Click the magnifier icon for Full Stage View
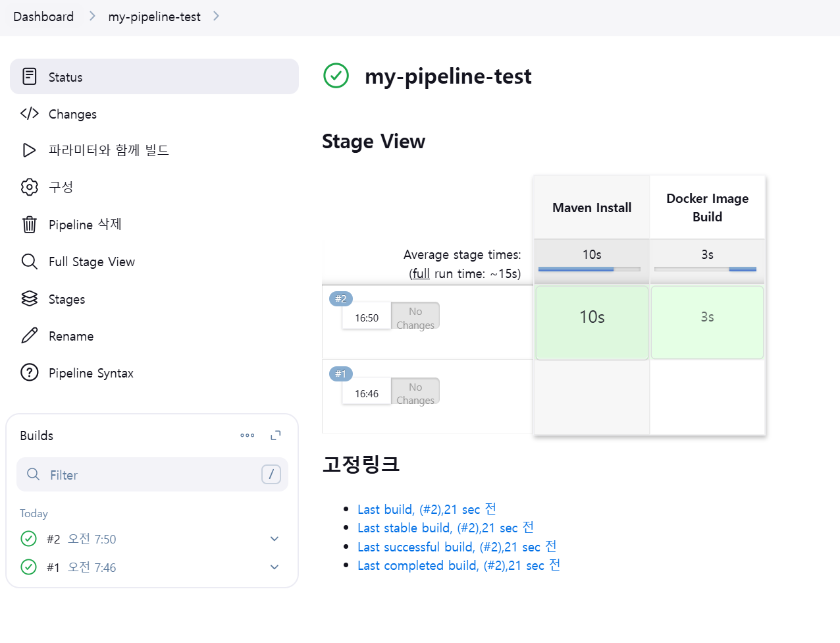Screen dimensions: 840x643 click(30, 262)
